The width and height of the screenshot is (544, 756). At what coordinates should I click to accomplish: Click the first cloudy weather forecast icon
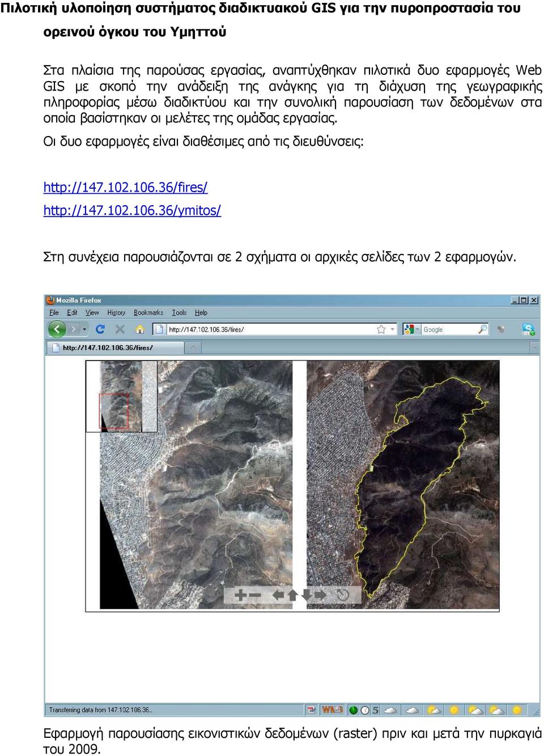(391, 710)
